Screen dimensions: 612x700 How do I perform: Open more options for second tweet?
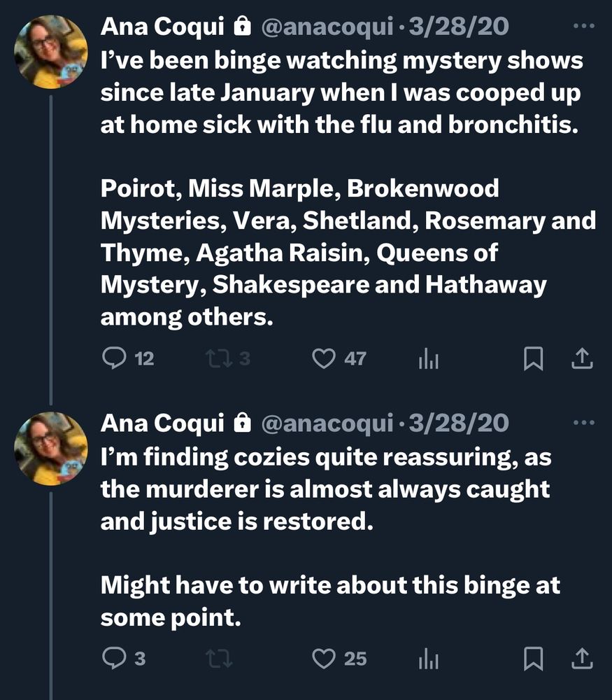pyautogui.click(x=582, y=423)
